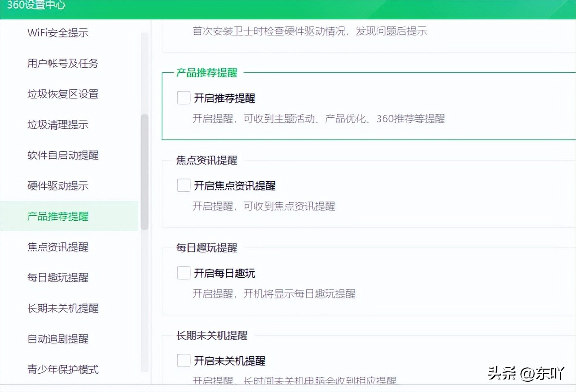Click the highlighted 产品推荐提醒 item
Screen dimensions: 576x392
pos(58,216)
